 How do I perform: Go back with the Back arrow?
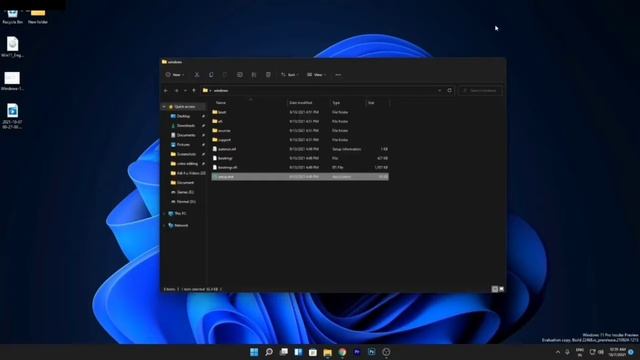(166, 90)
